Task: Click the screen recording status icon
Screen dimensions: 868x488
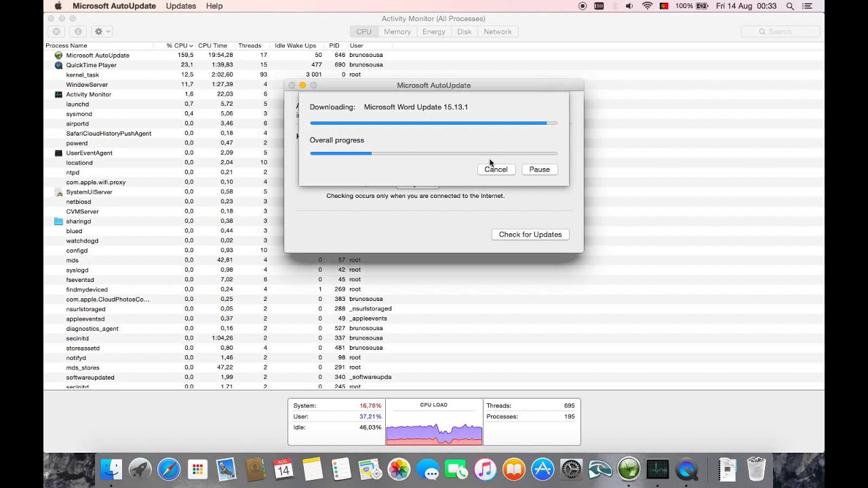Action: (x=583, y=6)
